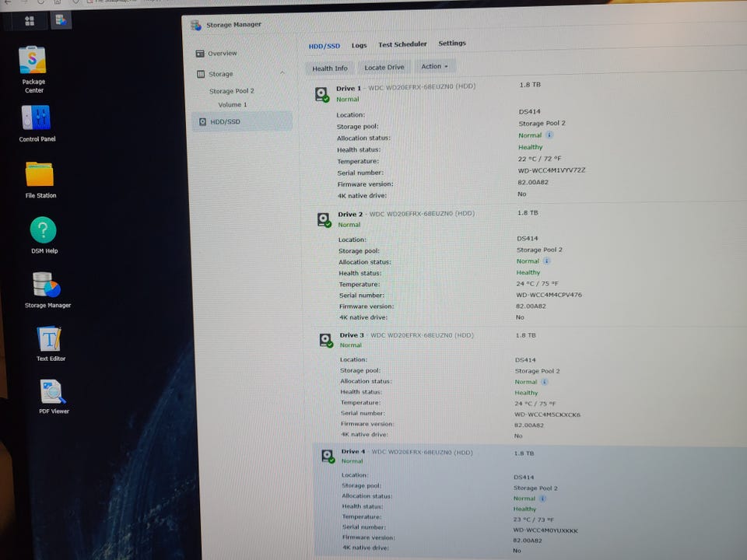Click Drive 4 temperature 23 °C / 73 °F
This screenshot has height=560, width=747.
point(534,519)
